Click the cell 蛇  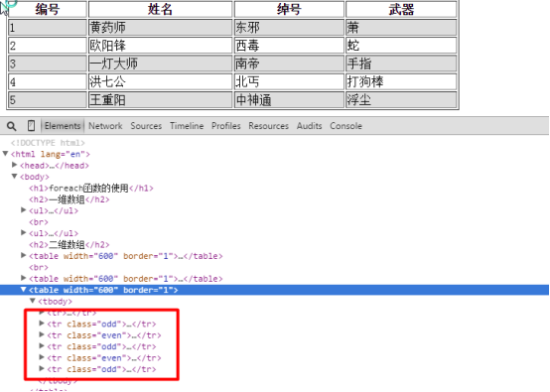pos(401,46)
